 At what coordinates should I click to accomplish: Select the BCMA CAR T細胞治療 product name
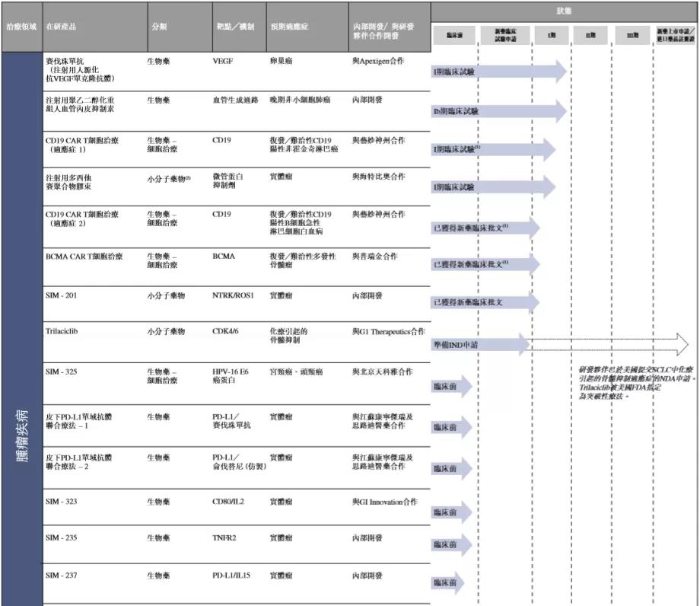[x=84, y=257]
